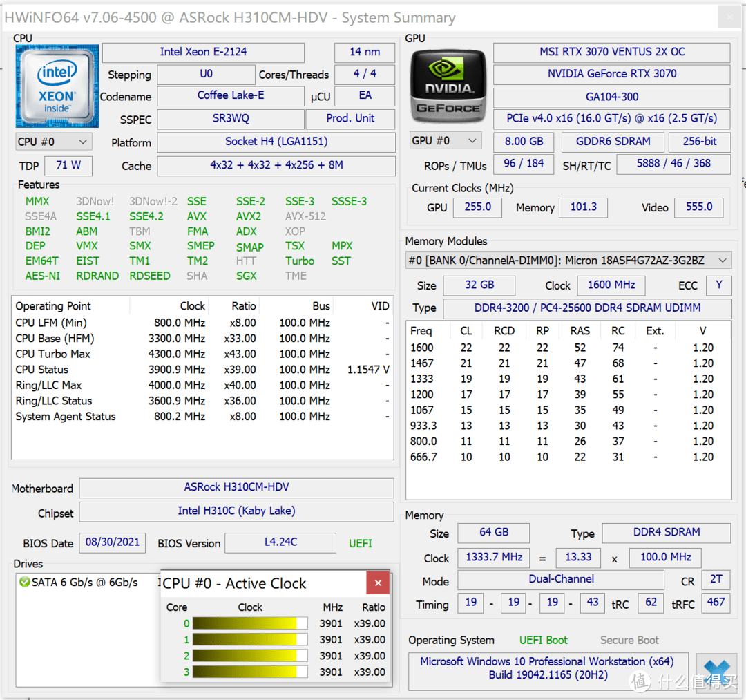Click the System Agent Status row
Image resolution: width=746 pixels, height=700 pixels.
pos(202,417)
